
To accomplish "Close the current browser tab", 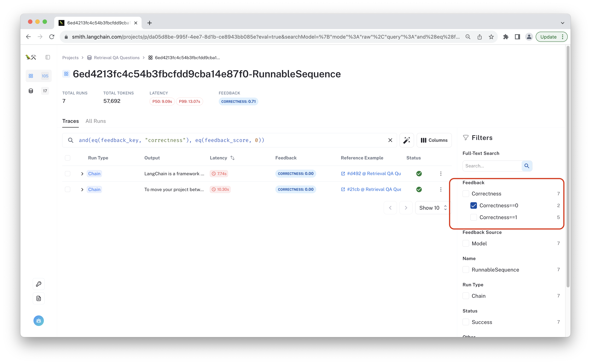I will pyautogui.click(x=136, y=23).
